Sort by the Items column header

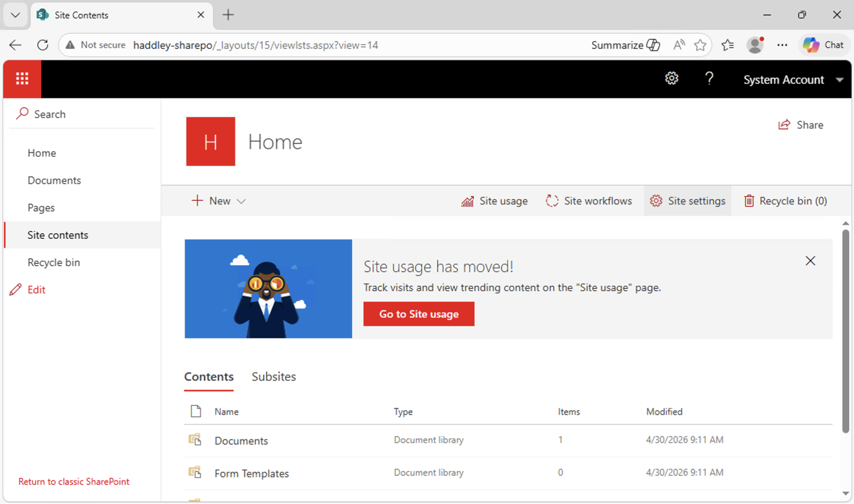click(569, 412)
